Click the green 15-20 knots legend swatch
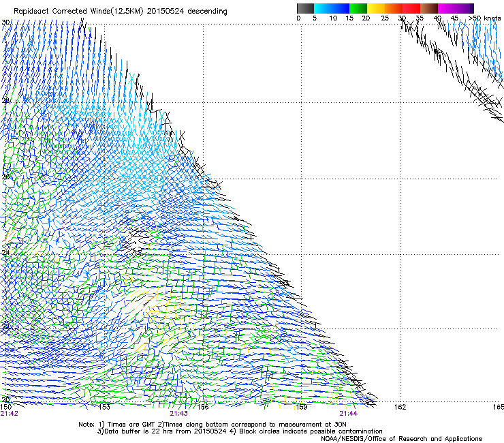 click(358, 8)
